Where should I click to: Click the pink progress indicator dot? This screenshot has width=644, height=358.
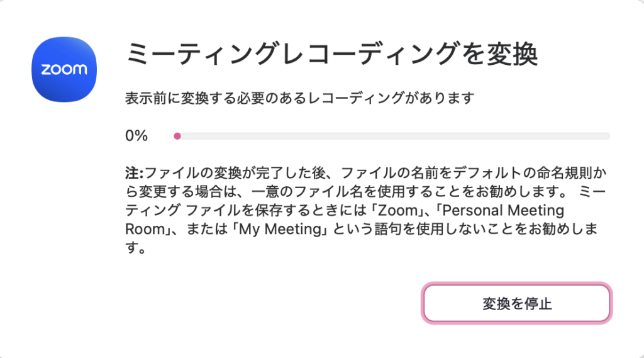click(x=177, y=135)
